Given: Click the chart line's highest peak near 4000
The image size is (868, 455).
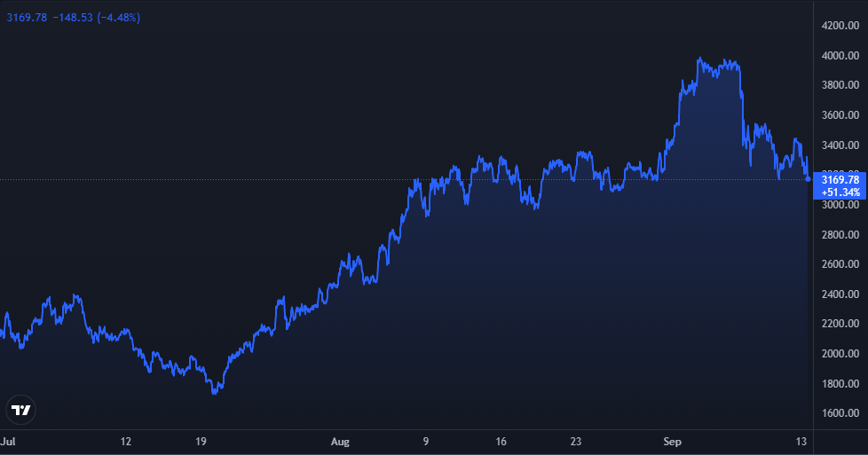Looking at the screenshot, I should click(700, 59).
